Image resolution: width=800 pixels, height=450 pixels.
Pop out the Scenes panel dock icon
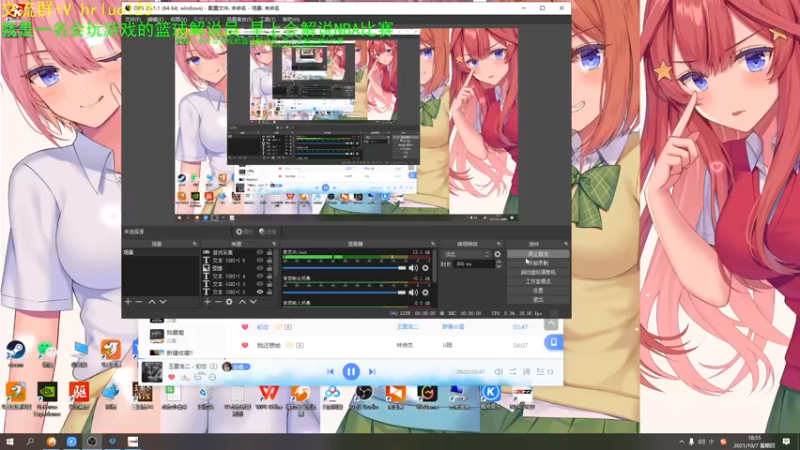click(x=194, y=244)
